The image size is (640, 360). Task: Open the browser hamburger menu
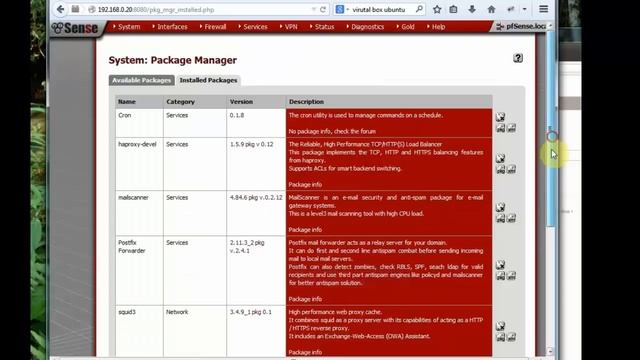[543, 9]
